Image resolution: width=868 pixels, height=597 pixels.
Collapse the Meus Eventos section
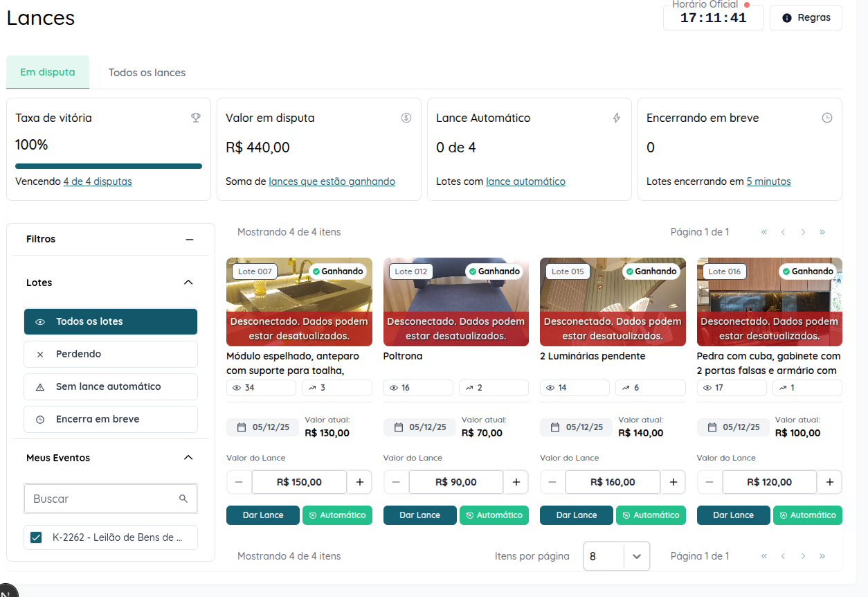(188, 458)
